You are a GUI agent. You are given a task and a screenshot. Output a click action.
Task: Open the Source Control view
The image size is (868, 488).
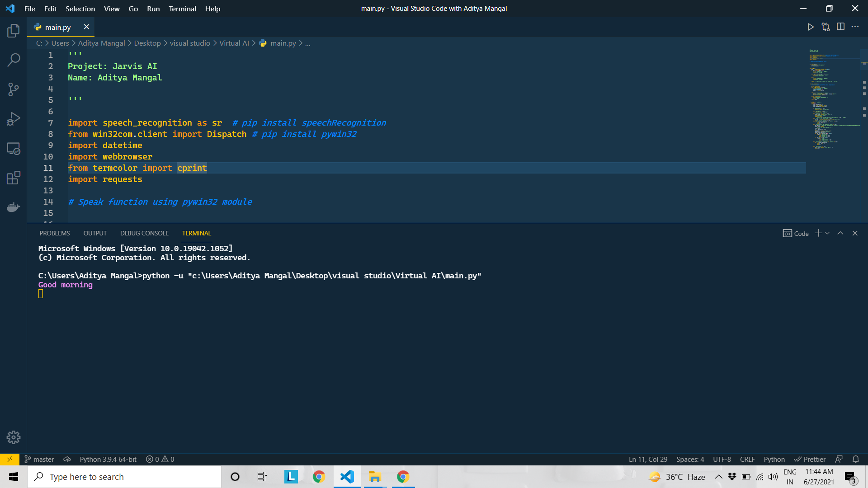14,89
